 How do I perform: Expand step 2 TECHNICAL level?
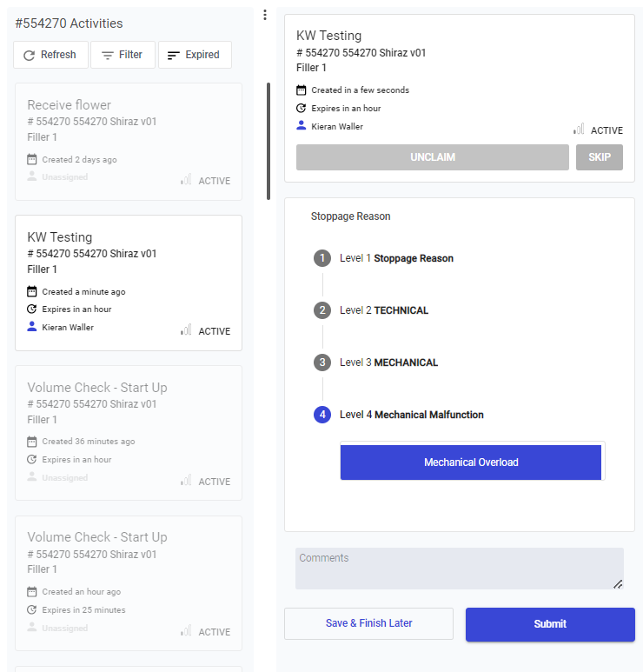pyautogui.click(x=322, y=310)
